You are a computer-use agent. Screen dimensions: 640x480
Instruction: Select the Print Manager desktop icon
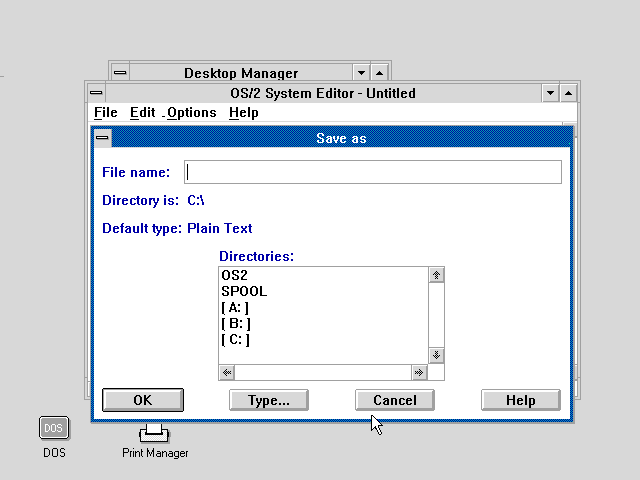tap(154, 433)
